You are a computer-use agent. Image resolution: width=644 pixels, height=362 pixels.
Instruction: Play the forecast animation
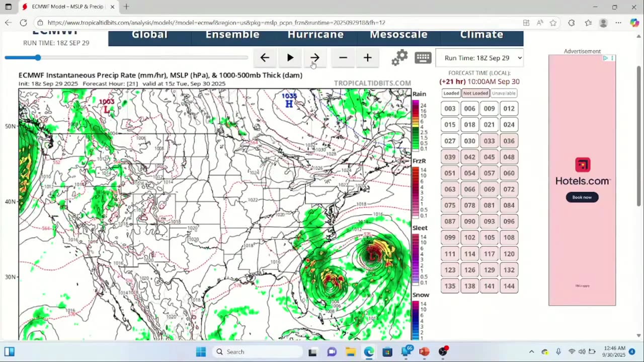tap(290, 58)
